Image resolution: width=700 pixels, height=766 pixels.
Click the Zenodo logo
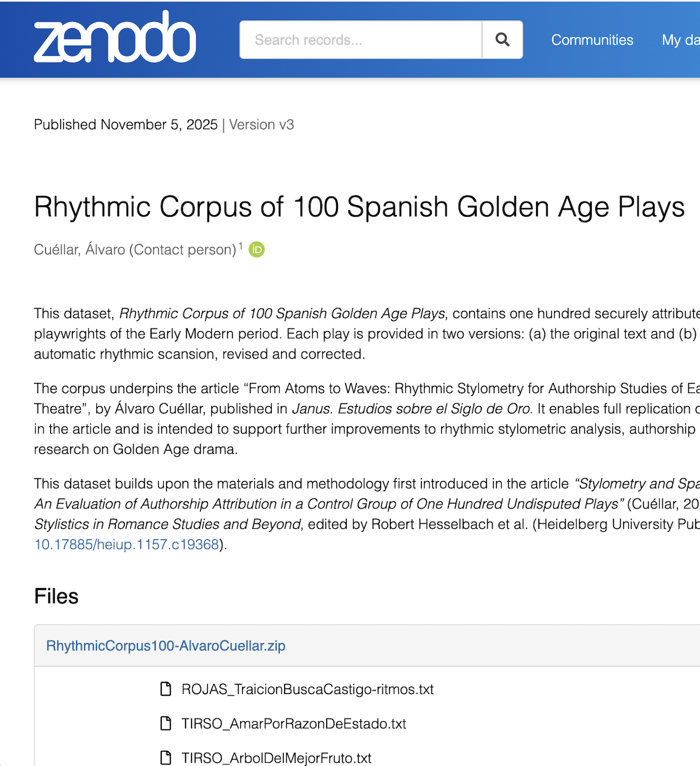point(114,37)
